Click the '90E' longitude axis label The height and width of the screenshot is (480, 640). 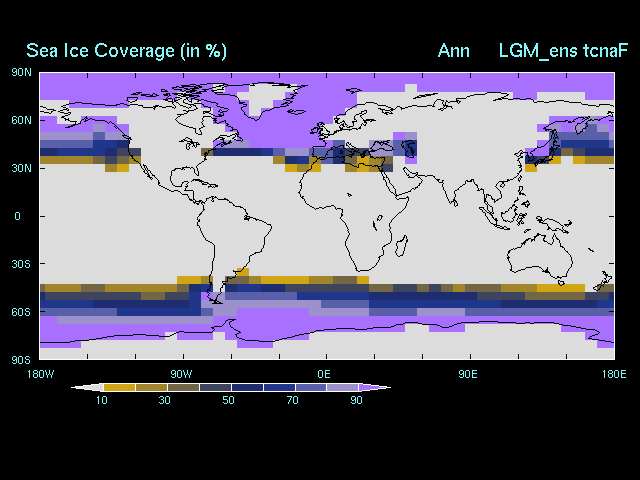pyautogui.click(x=468, y=374)
